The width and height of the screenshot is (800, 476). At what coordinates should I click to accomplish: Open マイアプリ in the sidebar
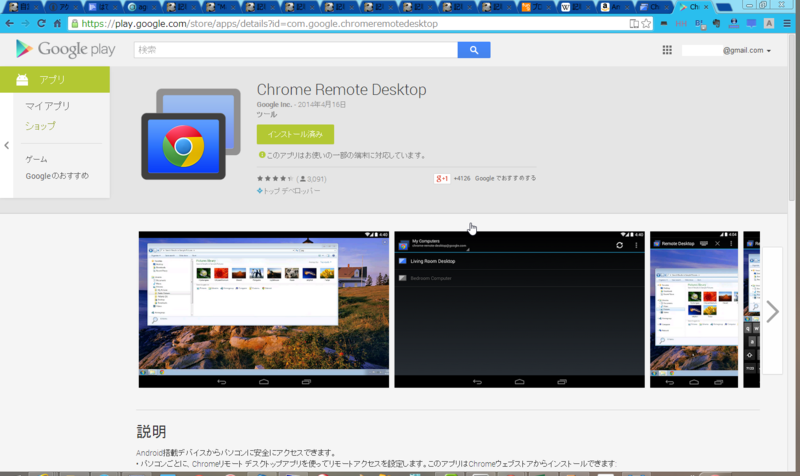(47, 106)
